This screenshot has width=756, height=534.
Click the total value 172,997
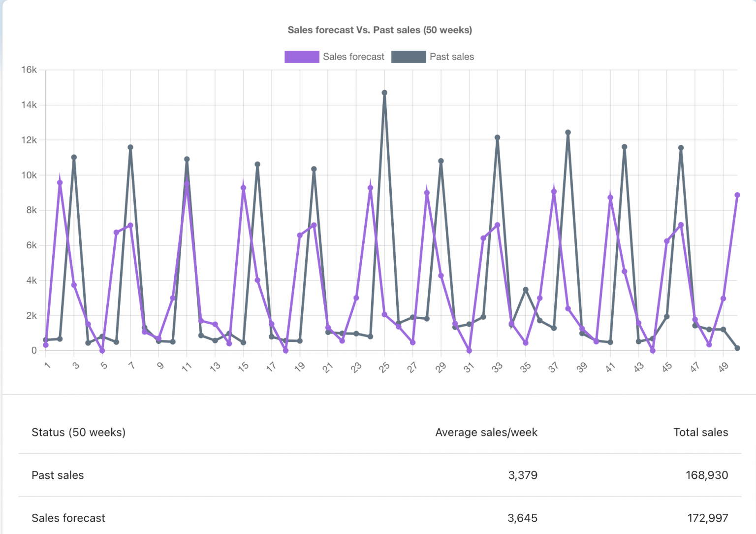pos(708,518)
